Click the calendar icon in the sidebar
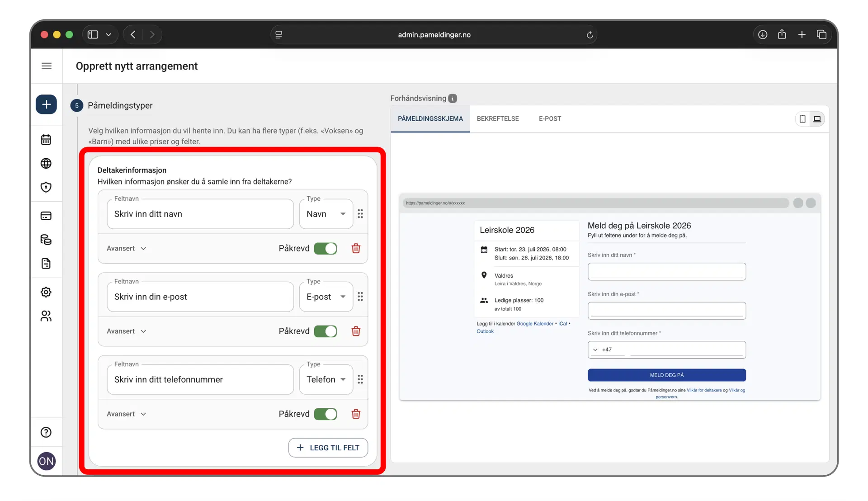This screenshot has height=501, width=868. click(x=46, y=140)
